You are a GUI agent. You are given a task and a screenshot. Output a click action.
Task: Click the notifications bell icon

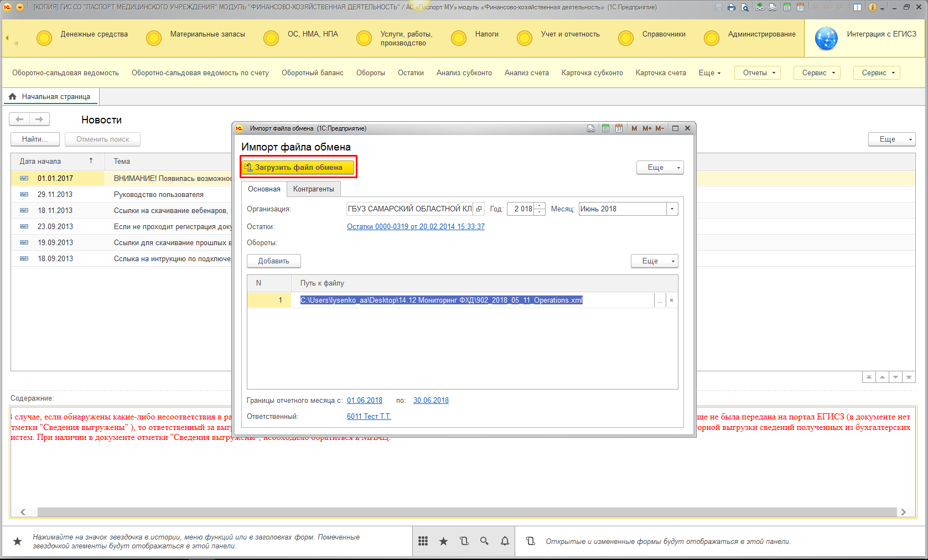505,541
